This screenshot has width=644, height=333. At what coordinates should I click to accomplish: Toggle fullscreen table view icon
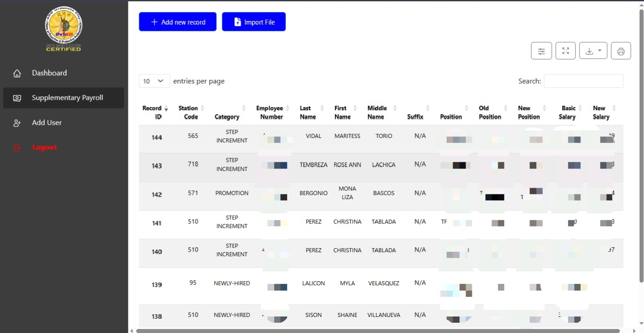[x=565, y=51]
